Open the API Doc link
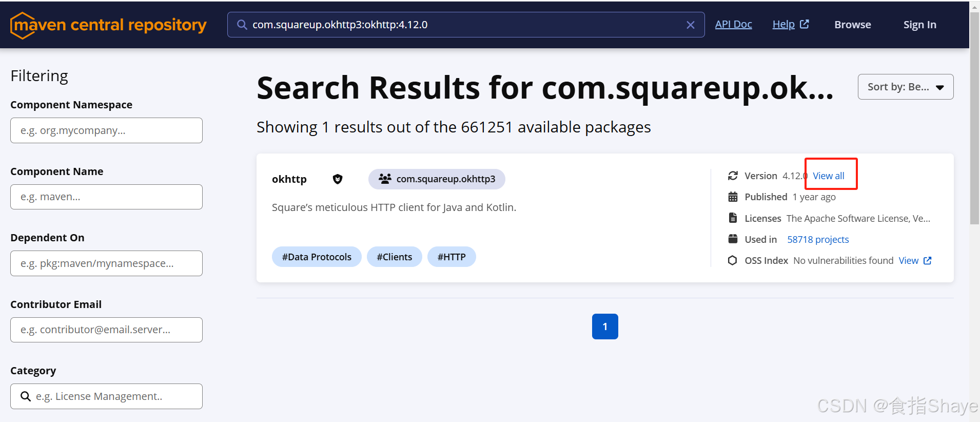This screenshot has width=980, height=422. click(x=733, y=24)
